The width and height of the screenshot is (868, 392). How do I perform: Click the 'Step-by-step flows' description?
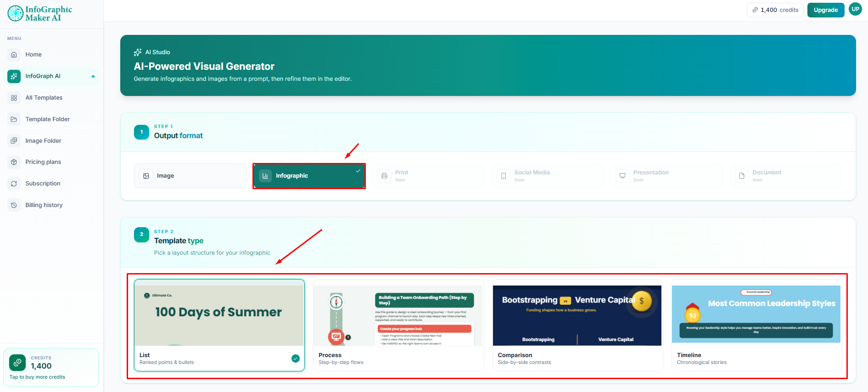coord(341,363)
